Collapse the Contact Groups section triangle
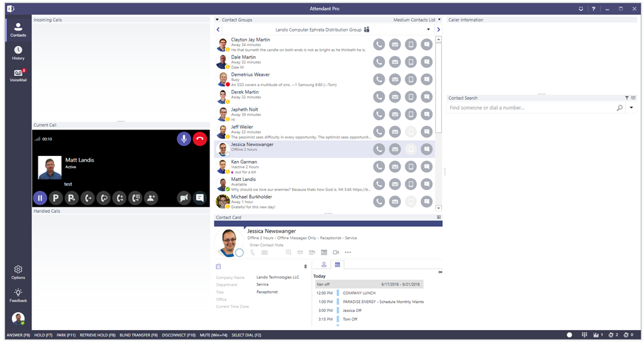The height and width of the screenshot is (342, 644). [x=217, y=19]
